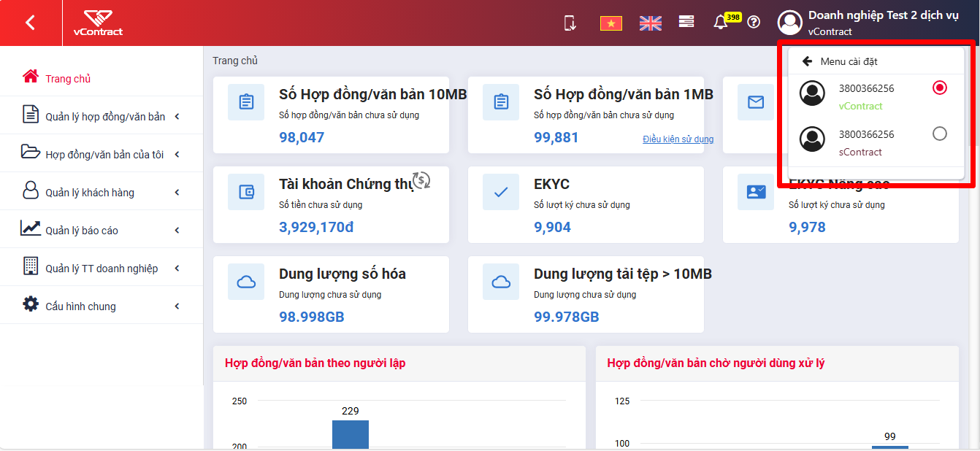Click the document icon for Quản lý hợp đồng/văn bản
This screenshot has width=980, height=451.
[x=31, y=115]
